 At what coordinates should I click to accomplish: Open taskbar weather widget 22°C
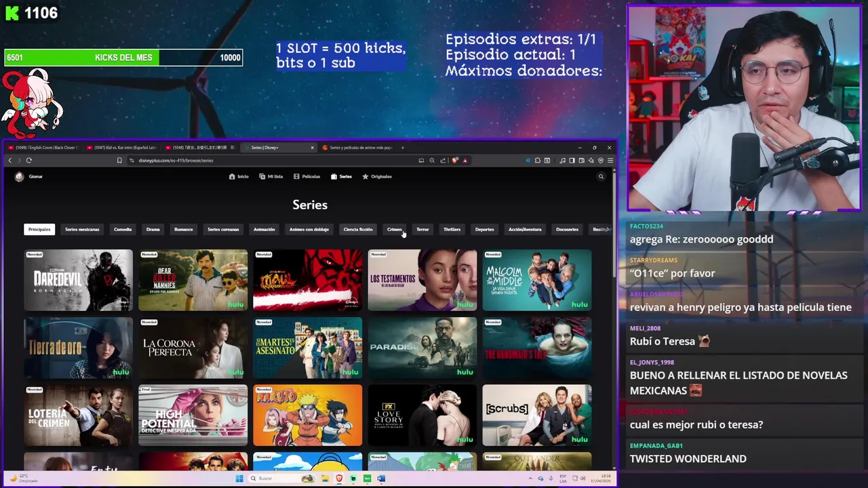(x=25, y=479)
